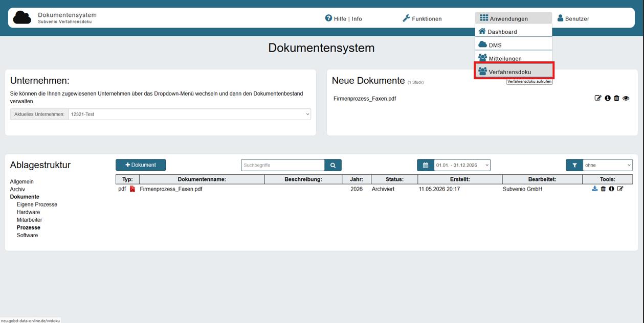Screen dimensions: 644x323
Task: Click the edit icon in the table Tools column
Action: pyautogui.click(x=620, y=189)
